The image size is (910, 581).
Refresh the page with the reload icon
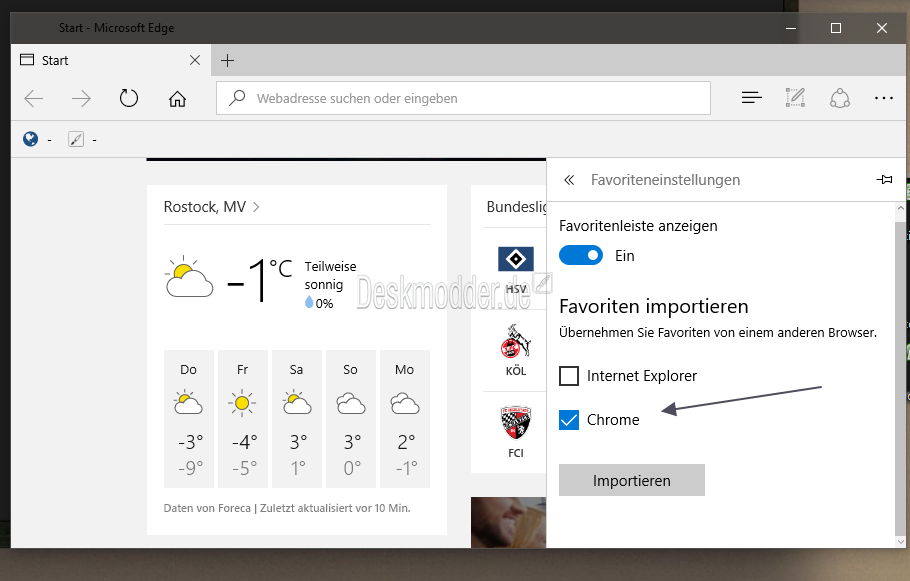coord(129,98)
